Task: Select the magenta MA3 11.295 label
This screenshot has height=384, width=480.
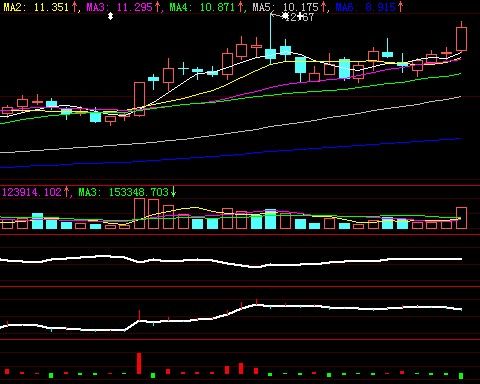Action: coord(119,7)
